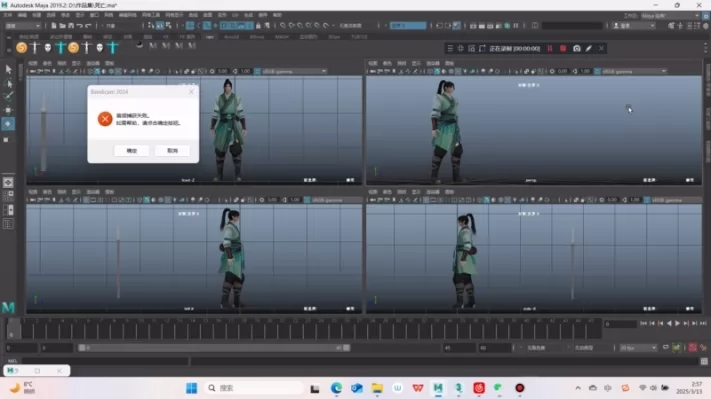The image size is (711, 399).
Task: Click the new scene file icon
Action: pyautogui.click(x=54, y=25)
